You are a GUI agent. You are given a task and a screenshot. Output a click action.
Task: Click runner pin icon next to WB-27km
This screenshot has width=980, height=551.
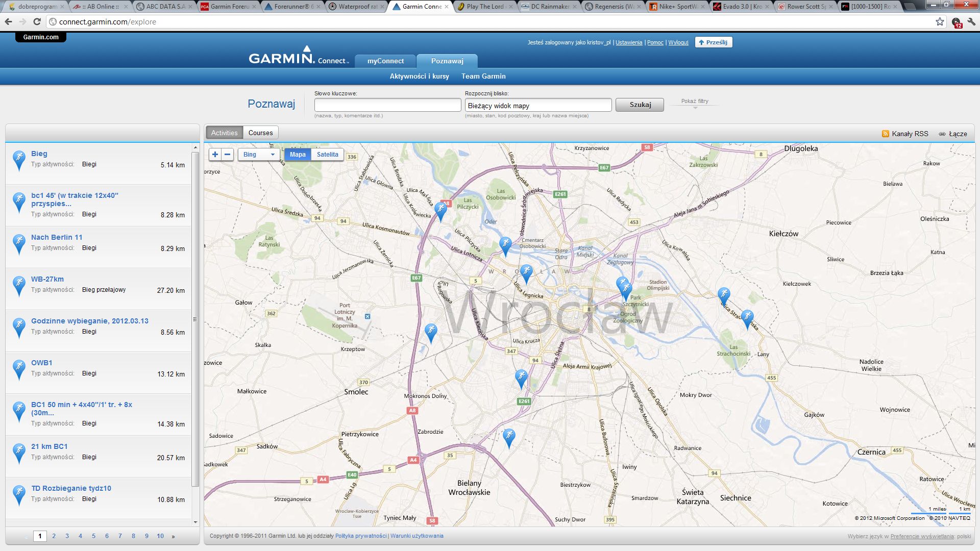(19, 286)
